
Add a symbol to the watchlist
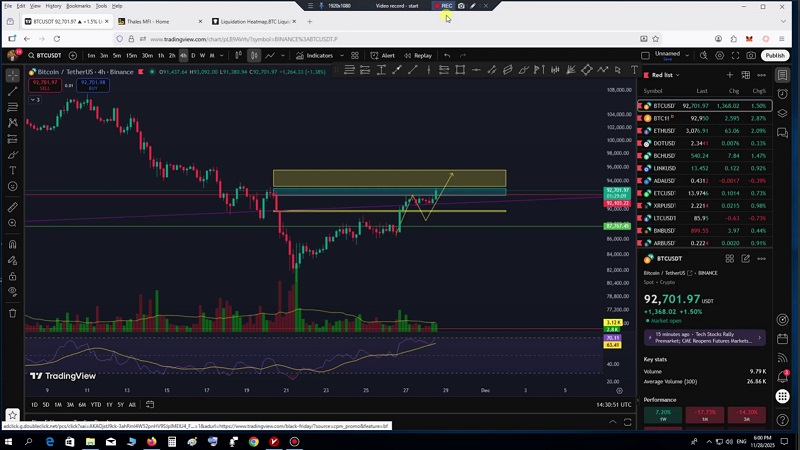[730, 75]
